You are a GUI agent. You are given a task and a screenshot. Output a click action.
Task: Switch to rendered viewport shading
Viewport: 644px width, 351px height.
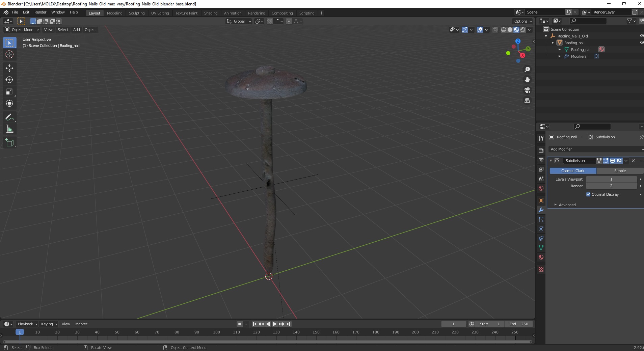coord(523,30)
